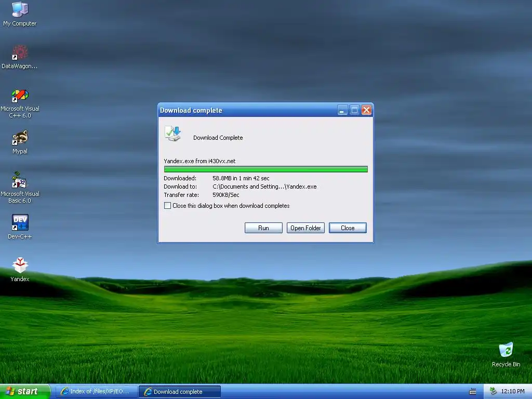Click the keyboard icon in taskbar
Viewport: 532px width, 399px height.
[472, 392]
